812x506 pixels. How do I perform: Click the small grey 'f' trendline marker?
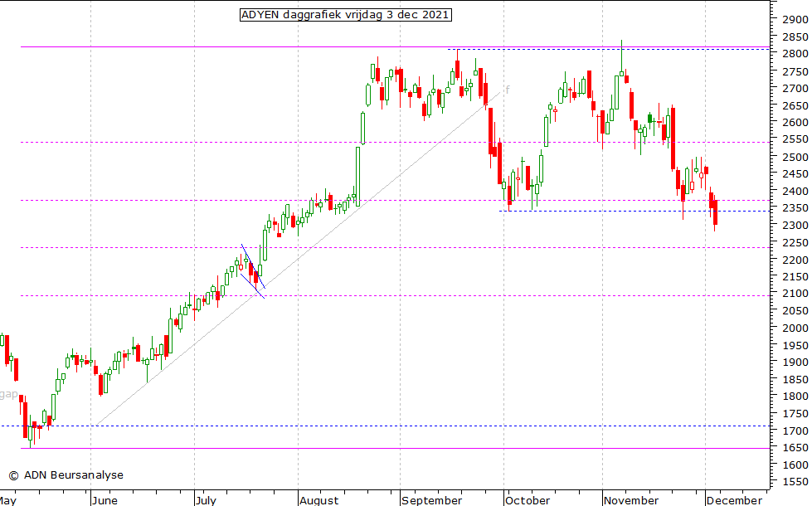[x=508, y=90]
